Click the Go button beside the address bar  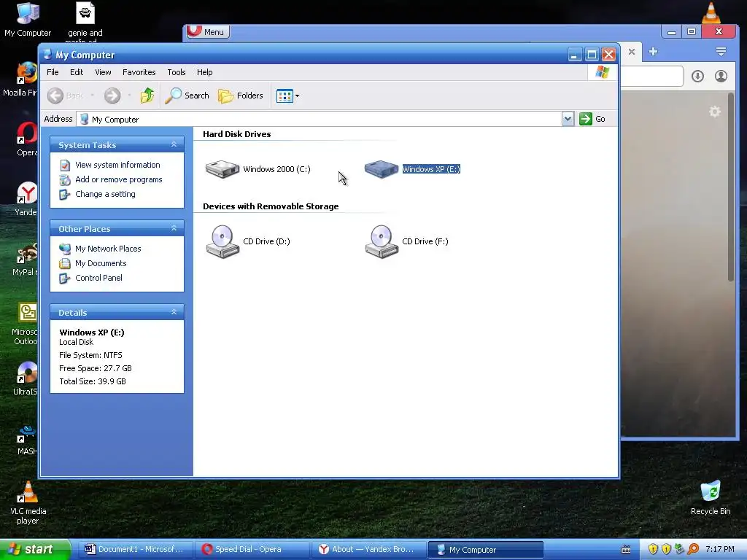coord(592,119)
